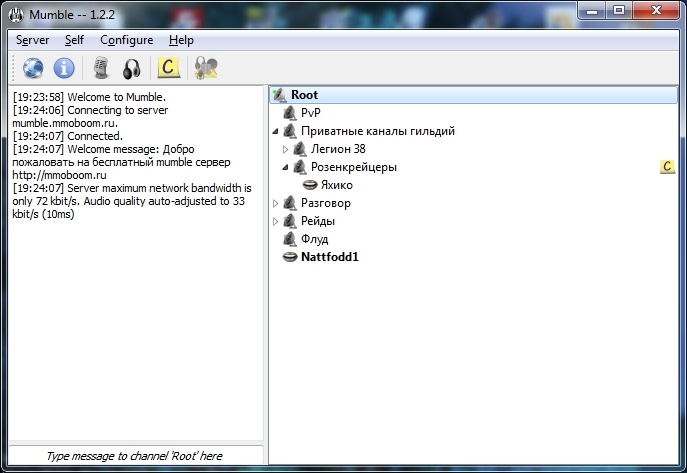This screenshot has height=473, width=687.
Task: Click 'Server maximum network bandwidth' log text
Action: click(x=154, y=188)
